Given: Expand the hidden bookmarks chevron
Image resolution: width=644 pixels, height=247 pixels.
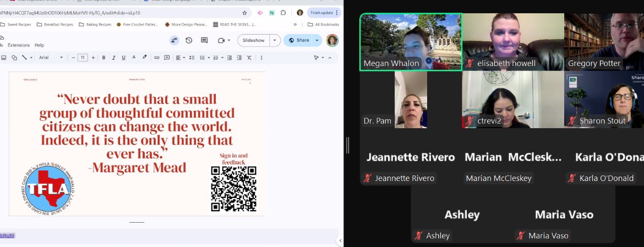Looking at the screenshot, I should pos(295,25).
